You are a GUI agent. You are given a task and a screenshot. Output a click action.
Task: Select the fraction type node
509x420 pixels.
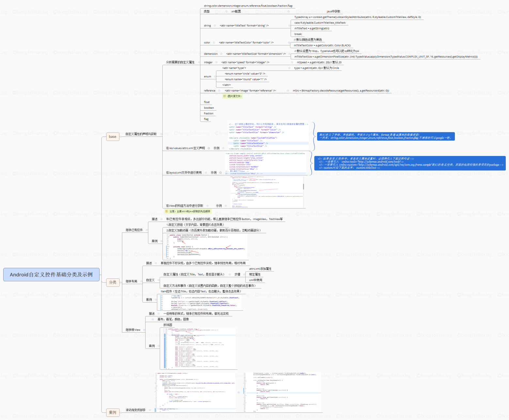click(208, 114)
